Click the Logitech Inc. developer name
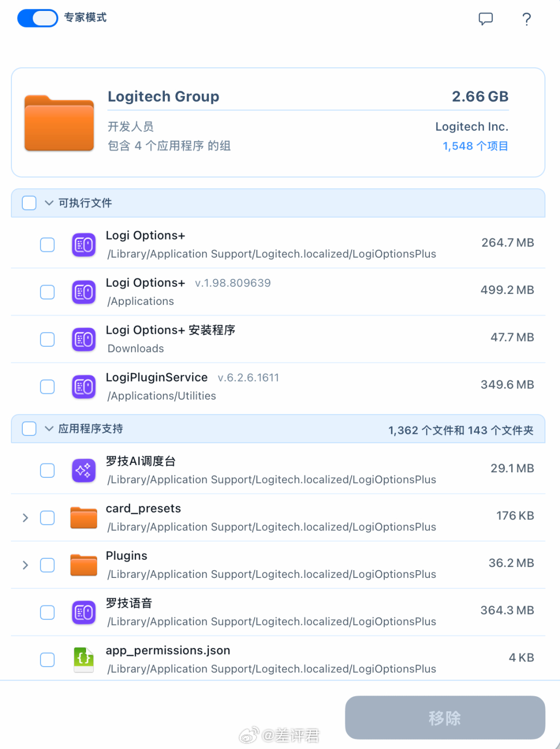 pyautogui.click(x=472, y=127)
